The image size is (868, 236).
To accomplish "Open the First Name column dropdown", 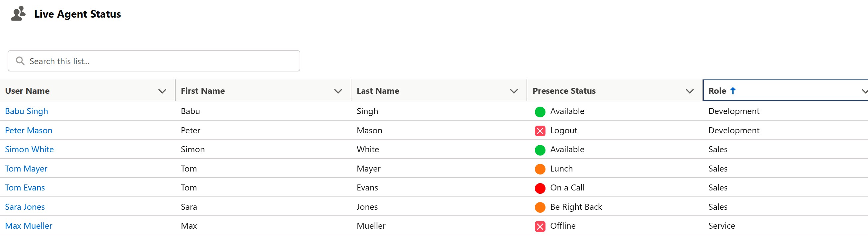I will click(338, 91).
